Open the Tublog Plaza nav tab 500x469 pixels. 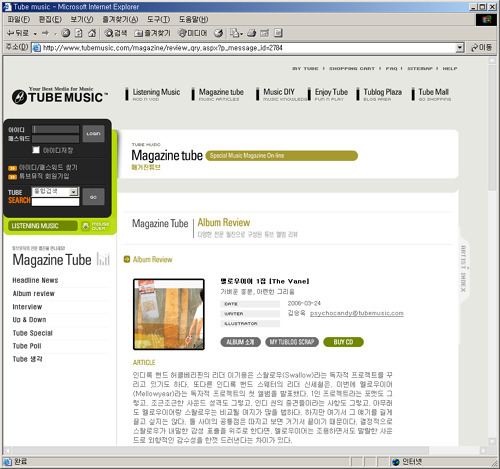click(x=379, y=94)
